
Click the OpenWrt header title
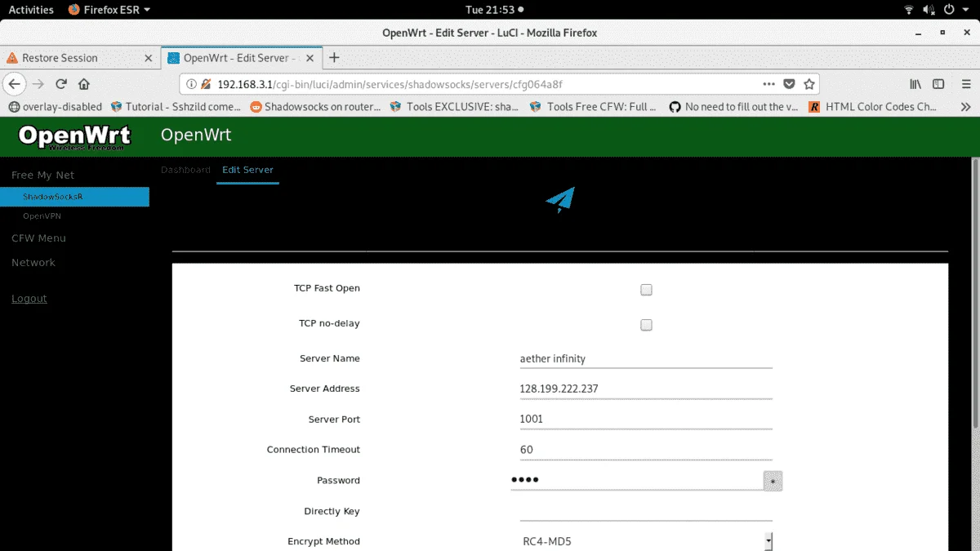point(196,135)
